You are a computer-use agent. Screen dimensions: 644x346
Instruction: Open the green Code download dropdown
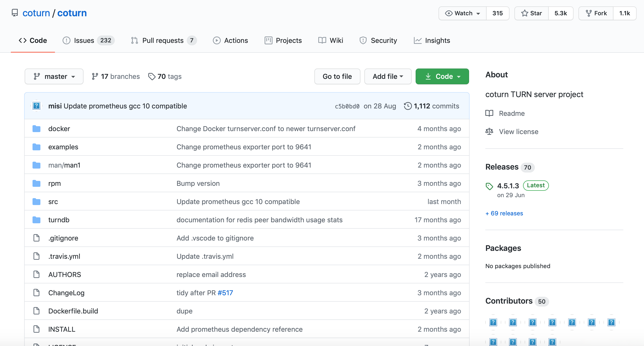click(442, 76)
